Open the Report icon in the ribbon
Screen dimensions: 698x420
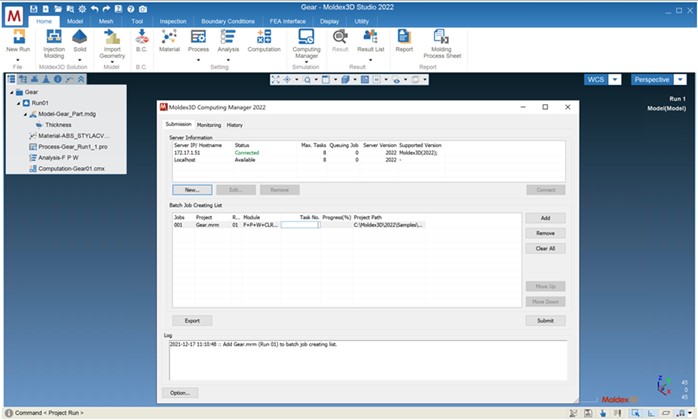pos(404,37)
